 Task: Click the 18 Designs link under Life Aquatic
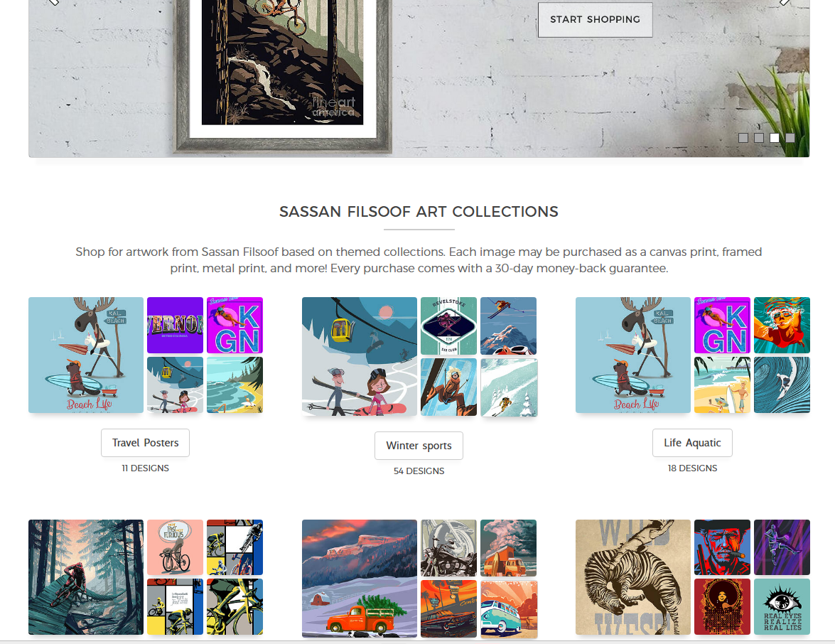[692, 468]
